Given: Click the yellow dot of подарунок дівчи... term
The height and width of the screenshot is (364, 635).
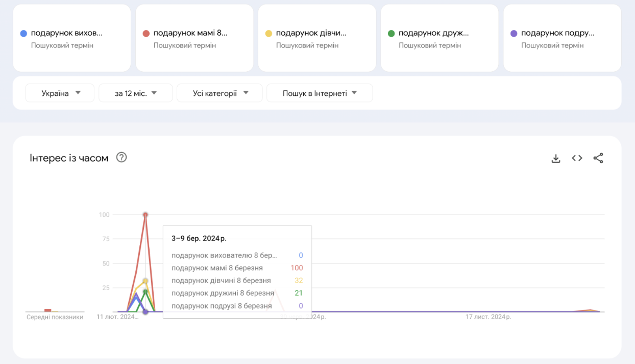Looking at the screenshot, I should coord(268,34).
